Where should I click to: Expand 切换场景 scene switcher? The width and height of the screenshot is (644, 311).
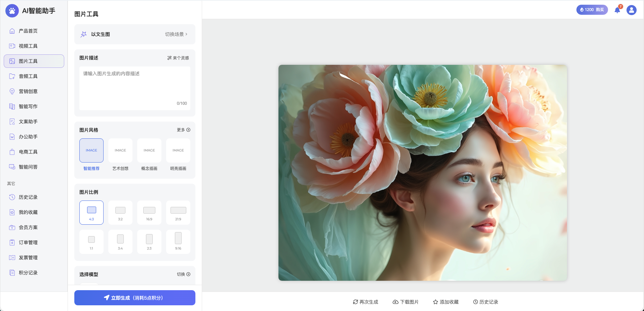click(x=176, y=34)
